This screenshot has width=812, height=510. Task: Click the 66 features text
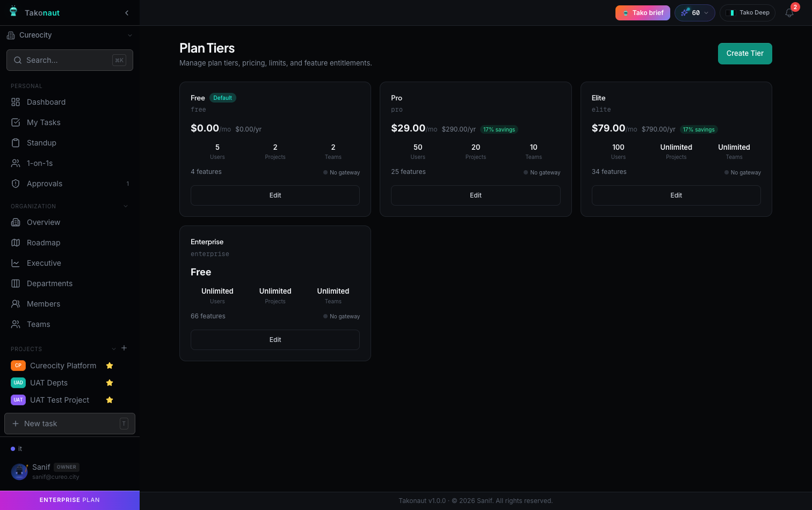pos(208,316)
